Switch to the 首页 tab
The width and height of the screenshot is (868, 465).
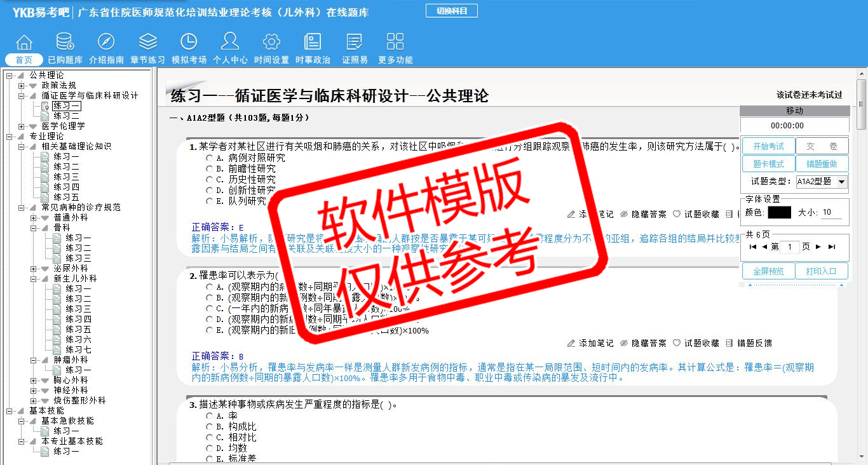[x=24, y=60]
